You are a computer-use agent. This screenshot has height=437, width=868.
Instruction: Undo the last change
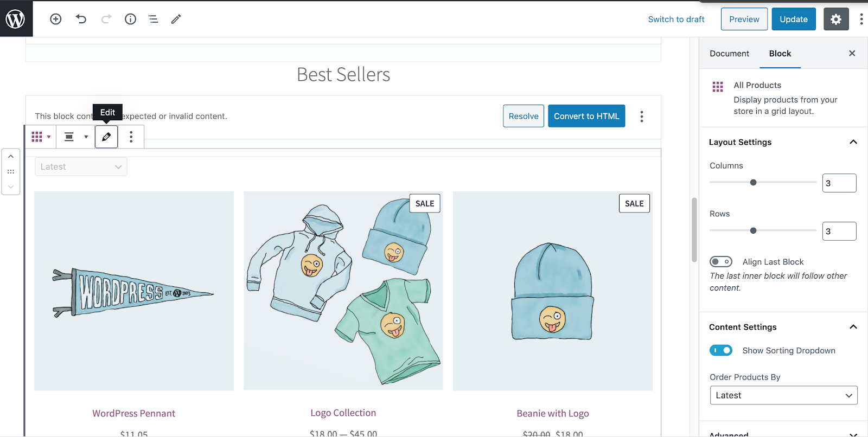click(x=81, y=19)
